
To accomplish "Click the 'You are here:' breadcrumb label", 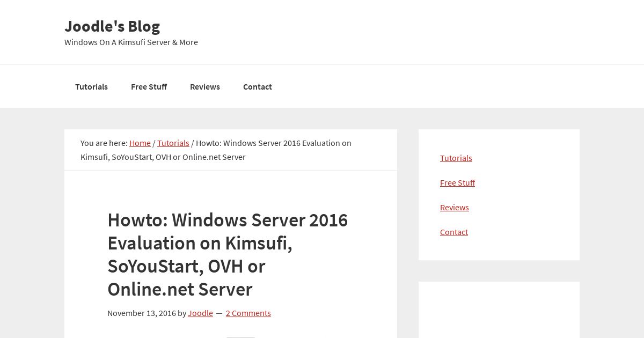I will tap(104, 143).
